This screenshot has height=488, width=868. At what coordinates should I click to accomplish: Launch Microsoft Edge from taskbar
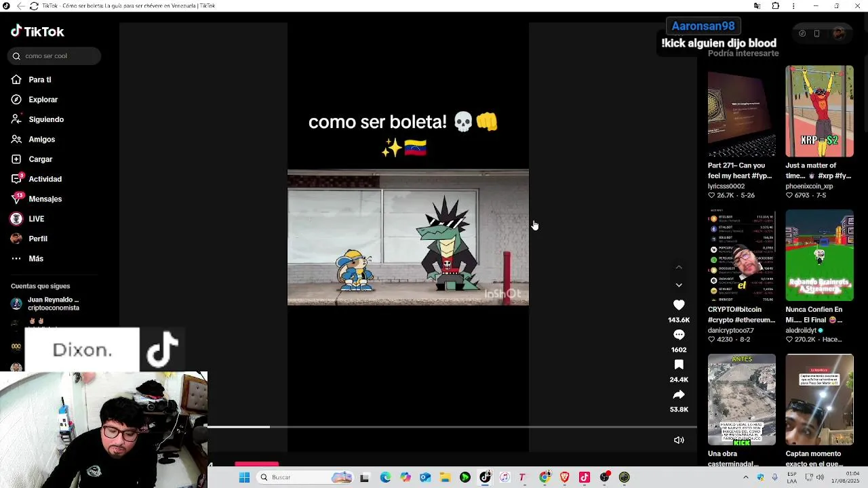(385, 477)
